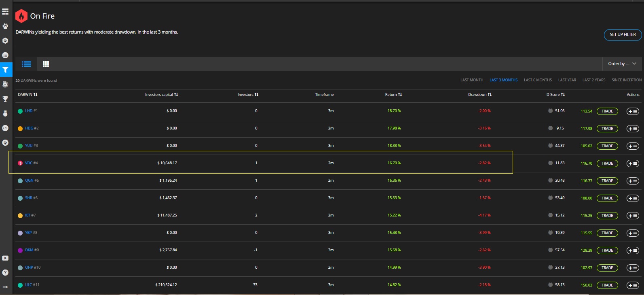644x295 pixels.
Task: Add YBP #8 to a list
Action: (633, 233)
